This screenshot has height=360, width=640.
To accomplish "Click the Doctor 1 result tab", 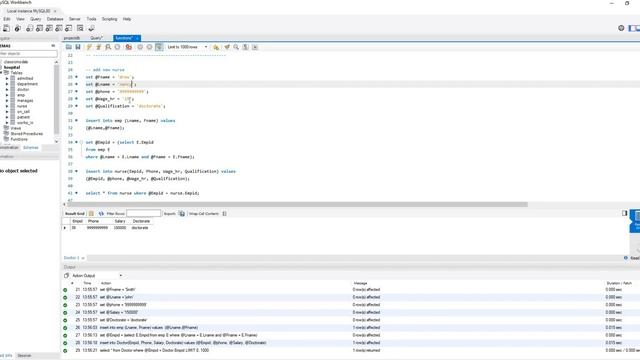I will click(x=71, y=258).
